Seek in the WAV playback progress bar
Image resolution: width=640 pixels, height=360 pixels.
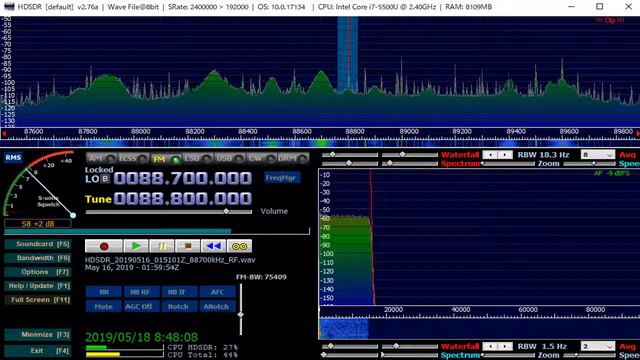pos(157,231)
